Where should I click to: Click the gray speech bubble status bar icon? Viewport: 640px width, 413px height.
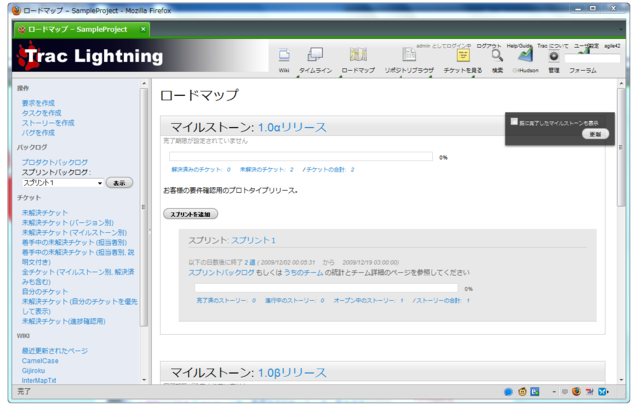click(x=564, y=392)
